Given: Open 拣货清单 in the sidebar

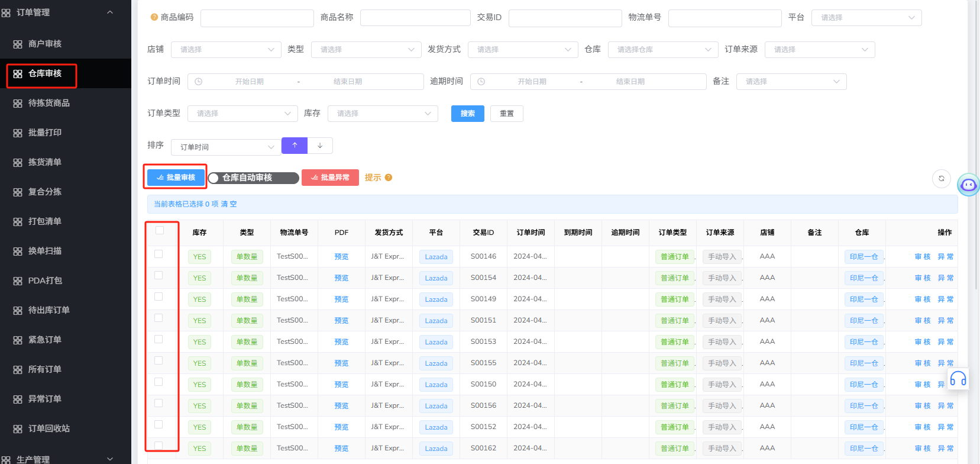Looking at the screenshot, I should 45,162.
